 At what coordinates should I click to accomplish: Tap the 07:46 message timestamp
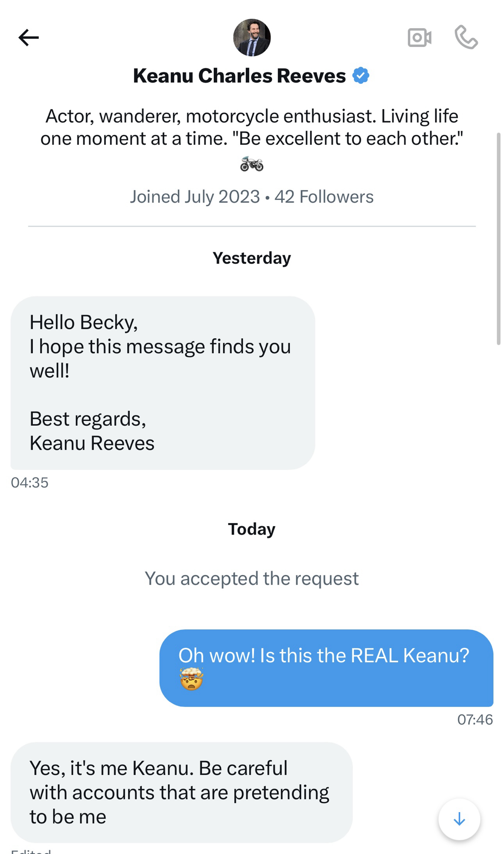point(475,719)
